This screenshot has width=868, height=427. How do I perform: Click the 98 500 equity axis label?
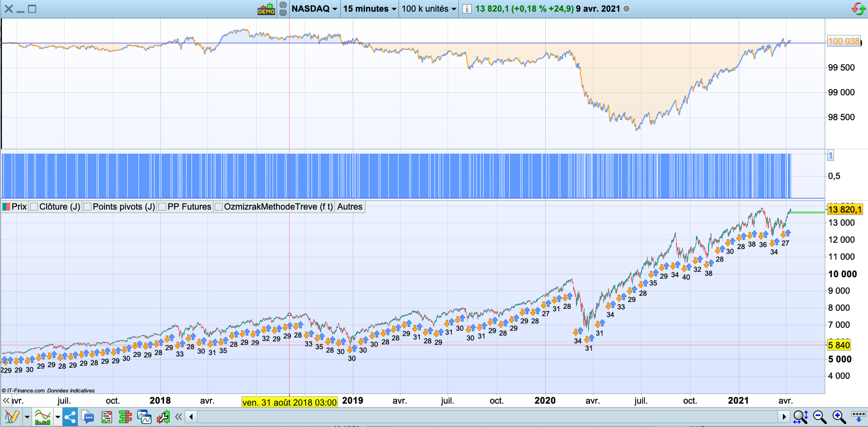tap(841, 117)
